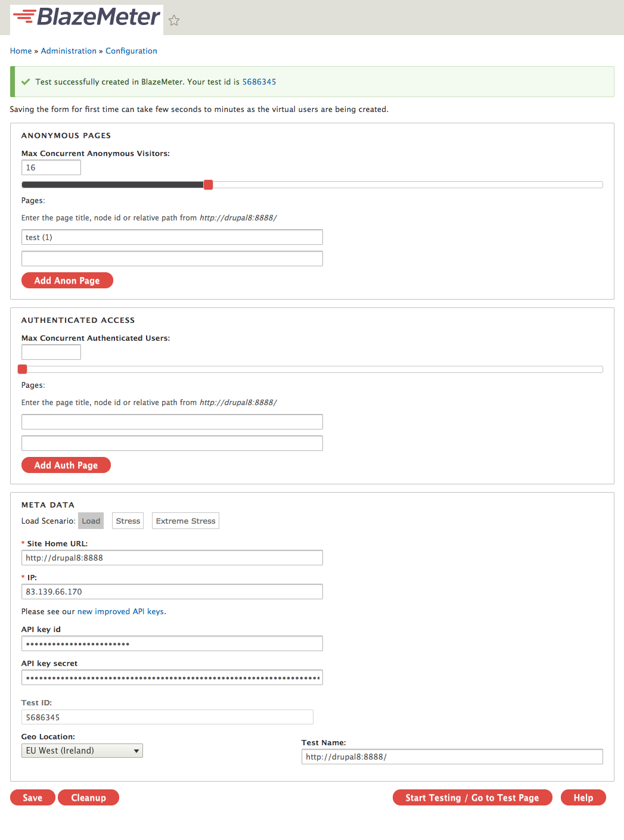Click the authenticated users slider handle
The width and height of the screenshot is (624, 840).
[23, 369]
